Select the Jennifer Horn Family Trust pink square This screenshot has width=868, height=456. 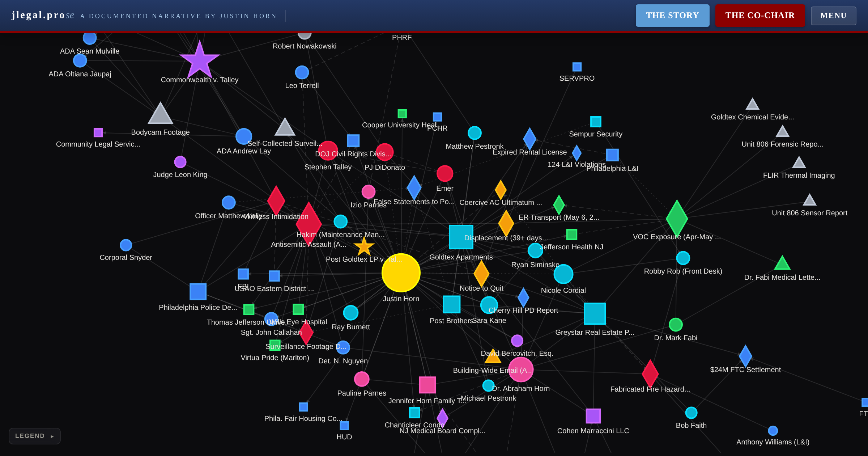coord(427,385)
